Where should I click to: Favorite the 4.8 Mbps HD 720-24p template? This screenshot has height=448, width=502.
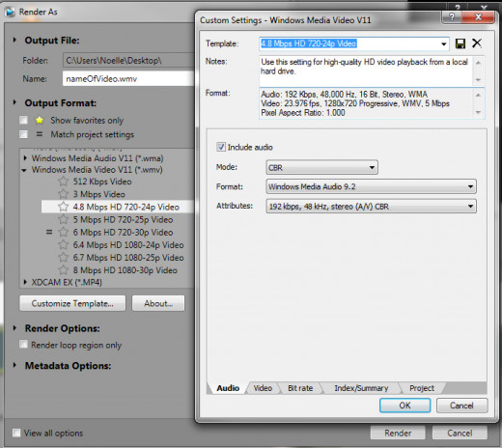click(x=64, y=207)
